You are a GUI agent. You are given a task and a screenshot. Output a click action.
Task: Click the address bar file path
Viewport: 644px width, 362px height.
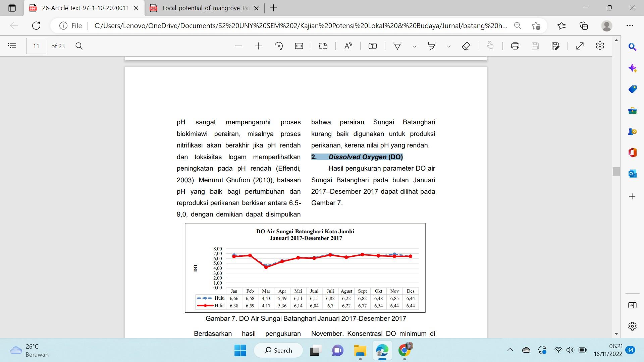(x=301, y=26)
